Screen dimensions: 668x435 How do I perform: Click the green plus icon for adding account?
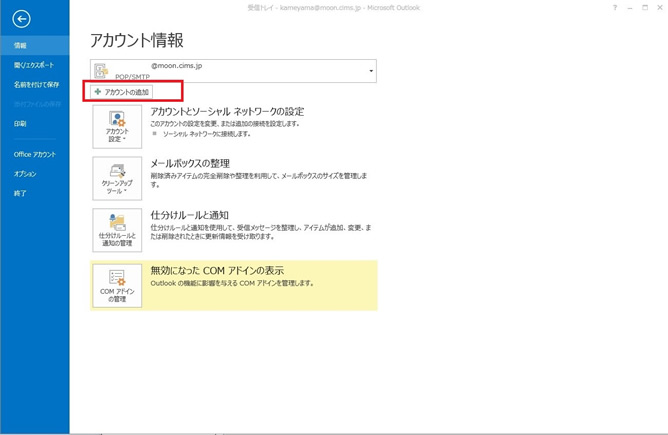pos(98,92)
